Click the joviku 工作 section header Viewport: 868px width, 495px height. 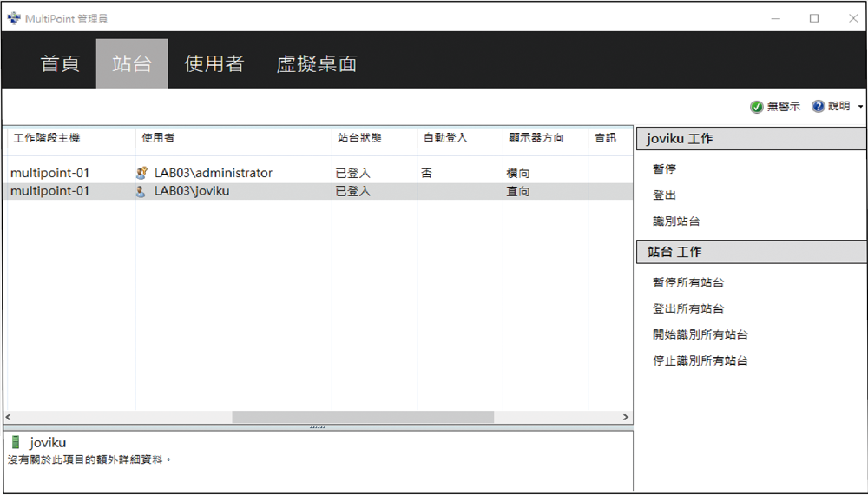click(x=751, y=138)
